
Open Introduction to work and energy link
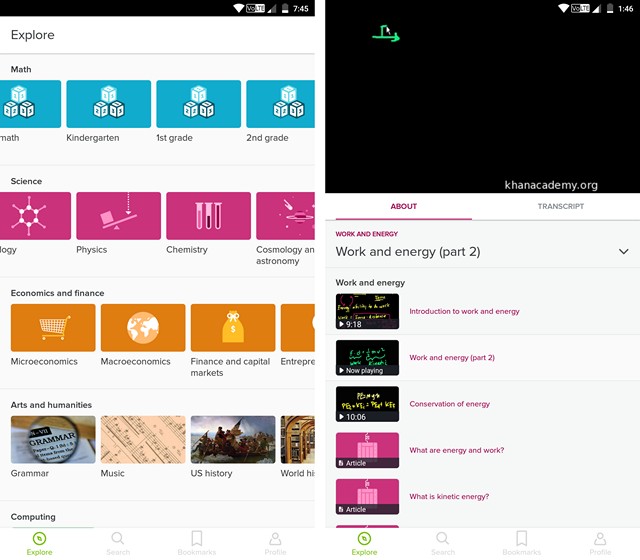[464, 311]
